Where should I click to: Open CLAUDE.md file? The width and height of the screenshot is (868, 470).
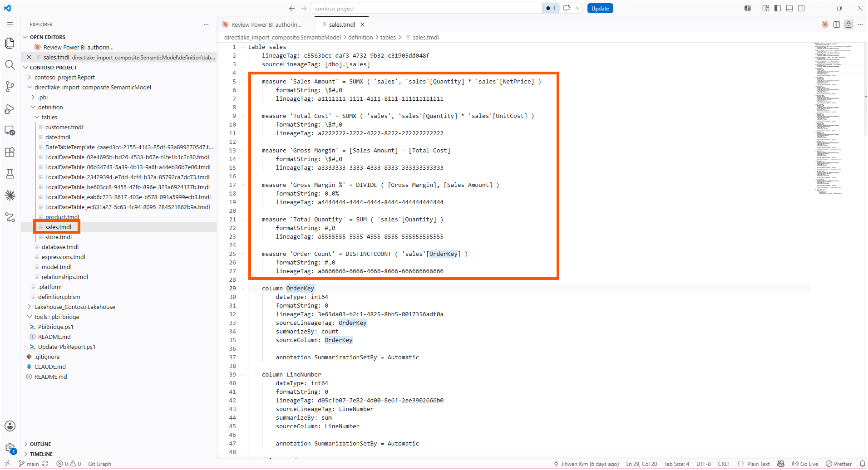(x=50, y=367)
